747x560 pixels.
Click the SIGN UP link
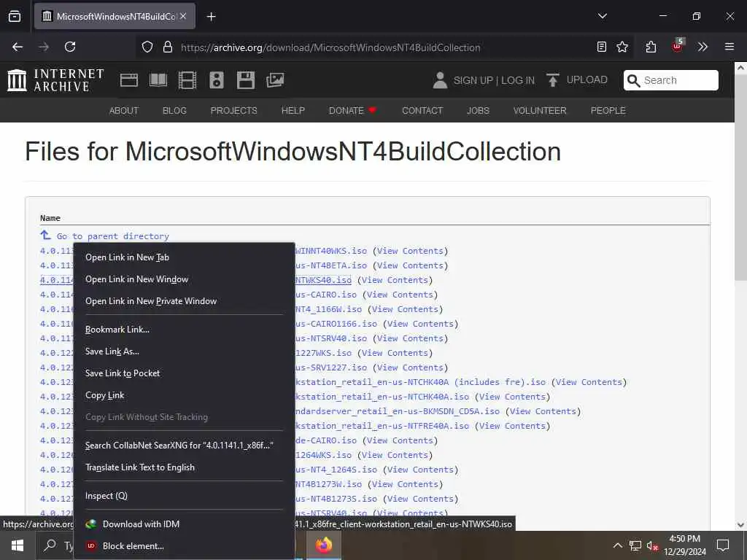473,80
